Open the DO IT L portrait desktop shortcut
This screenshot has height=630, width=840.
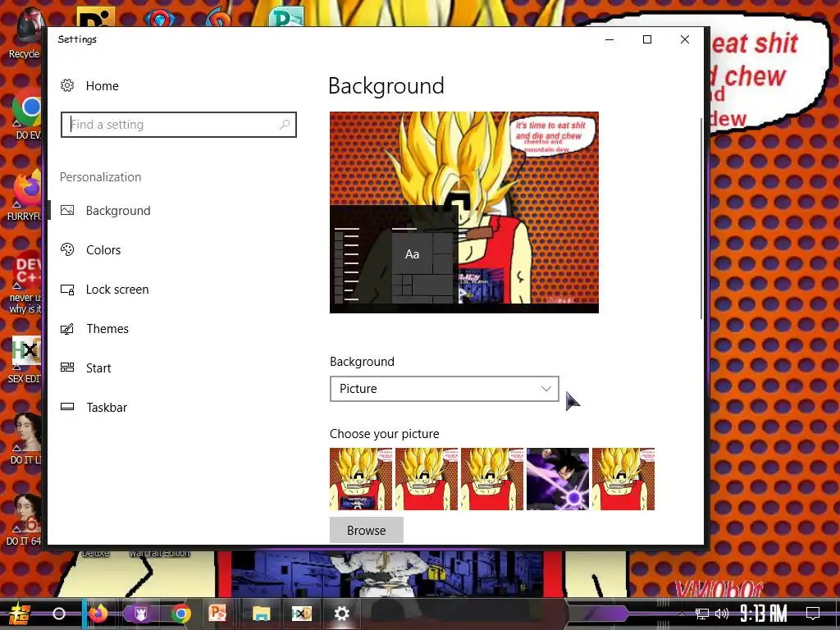[25, 438]
